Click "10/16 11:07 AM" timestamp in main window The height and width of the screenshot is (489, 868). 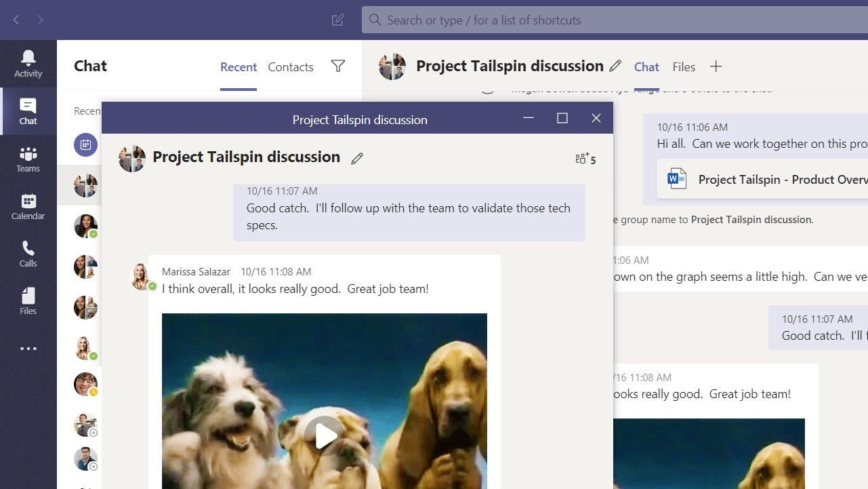click(x=817, y=319)
